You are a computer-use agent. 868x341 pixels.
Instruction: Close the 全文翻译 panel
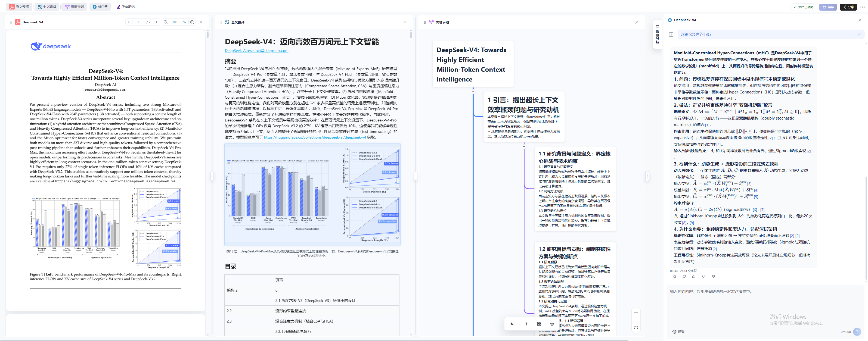[x=405, y=22]
